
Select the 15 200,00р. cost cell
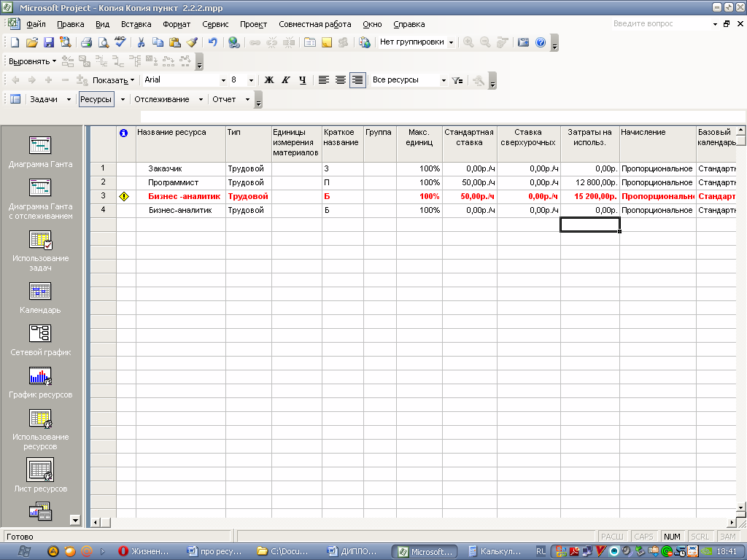pos(590,197)
